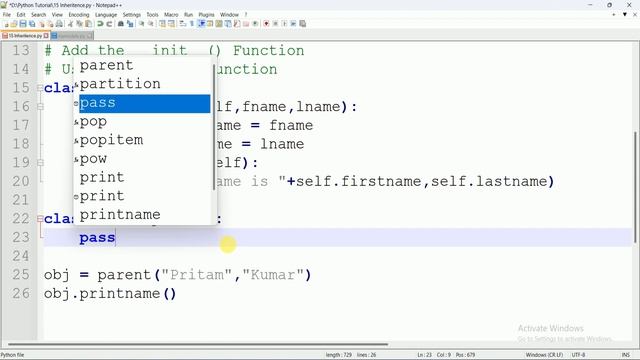
Task: Collapse the fold marker at line 16
Action: click(40, 107)
